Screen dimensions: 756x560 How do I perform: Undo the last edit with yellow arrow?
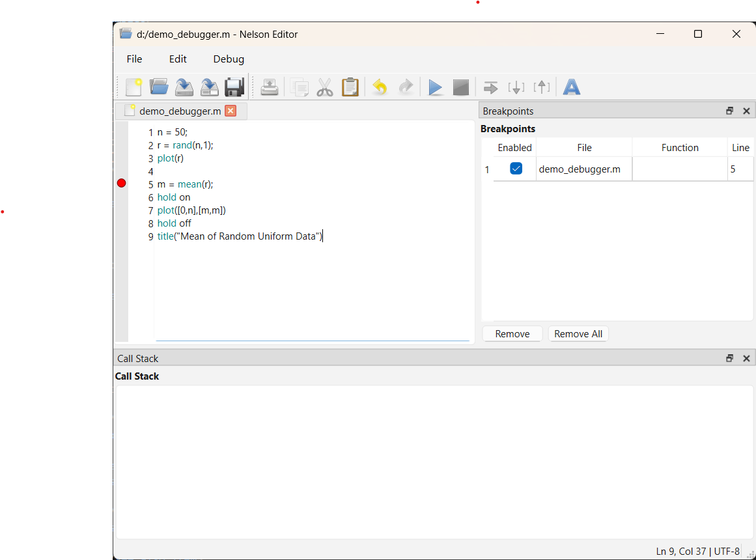(x=380, y=87)
